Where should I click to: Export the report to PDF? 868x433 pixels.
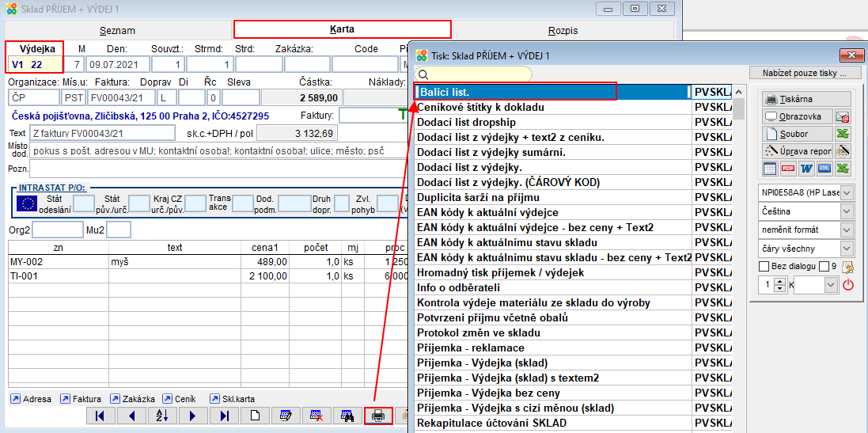coord(788,169)
